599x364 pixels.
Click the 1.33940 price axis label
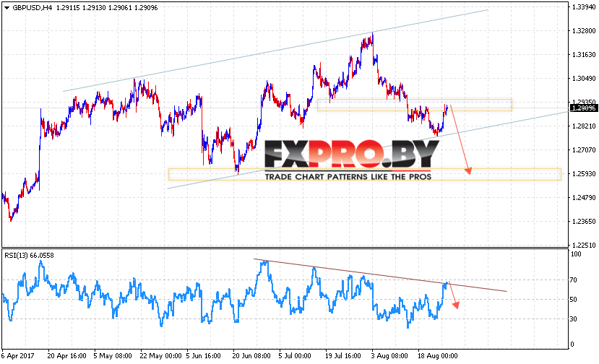pyautogui.click(x=584, y=7)
